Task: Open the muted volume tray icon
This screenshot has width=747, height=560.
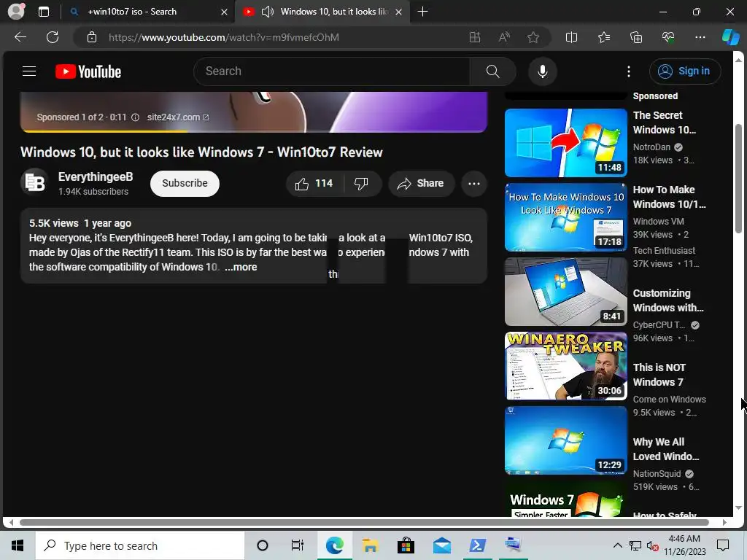Action: click(652, 546)
